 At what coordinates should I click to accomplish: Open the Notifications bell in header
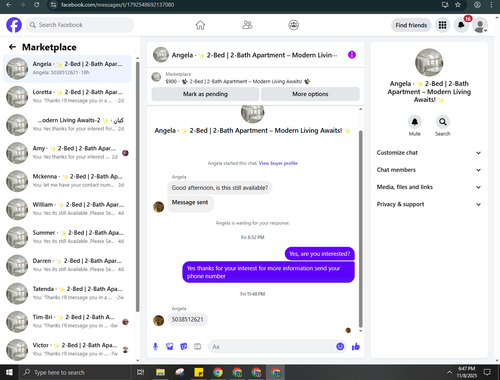pyautogui.click(x=461, y=25)
